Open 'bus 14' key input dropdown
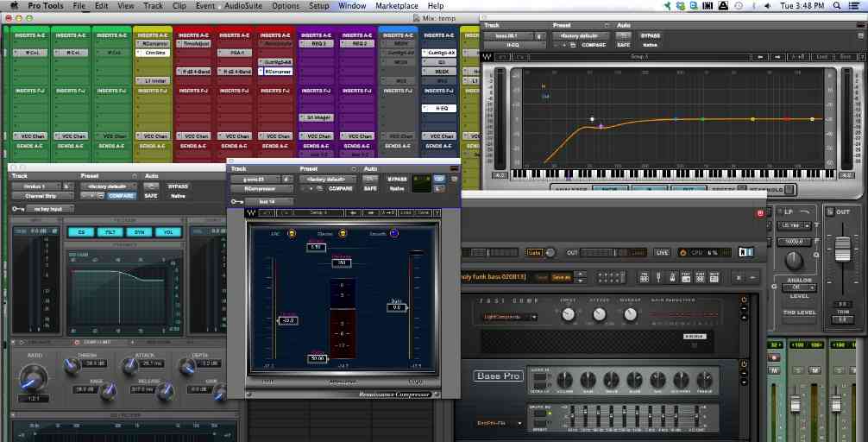 pyautogui.click(x=268, y=202)
